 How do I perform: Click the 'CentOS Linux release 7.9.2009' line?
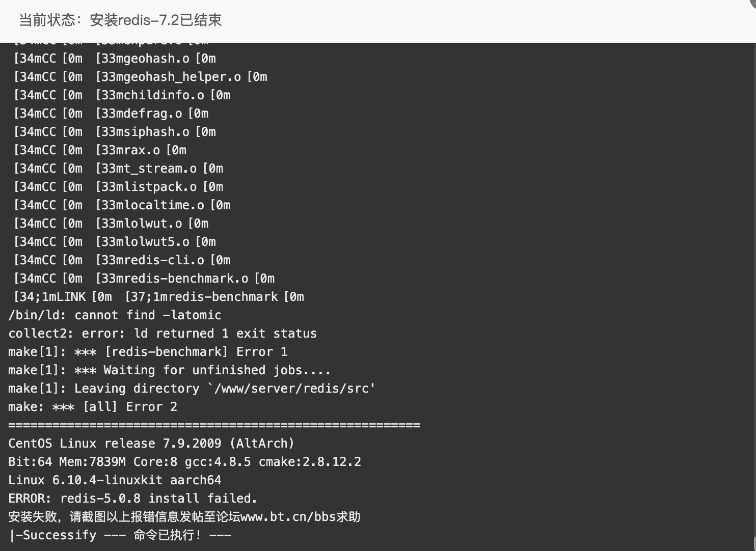coord(151,444)
